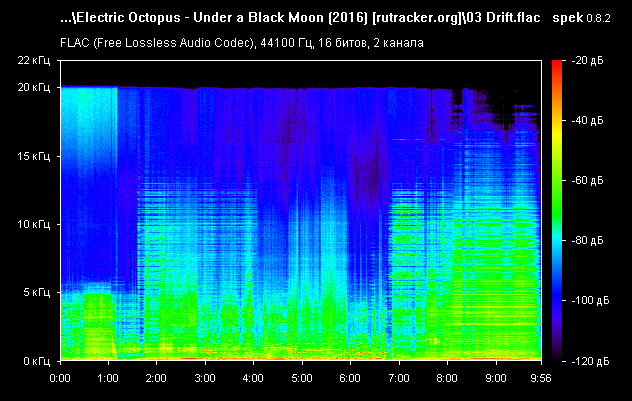Click the '22 кГц' frequency label
Image resolution: width=632 pixels, height=401 pixels.
(x=34, y=60)
